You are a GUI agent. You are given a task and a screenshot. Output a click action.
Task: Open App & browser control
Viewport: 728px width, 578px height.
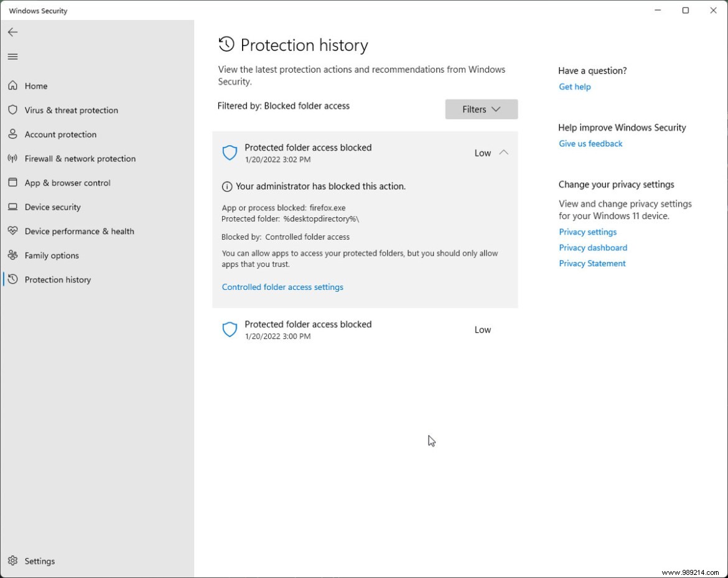(67, 183)
